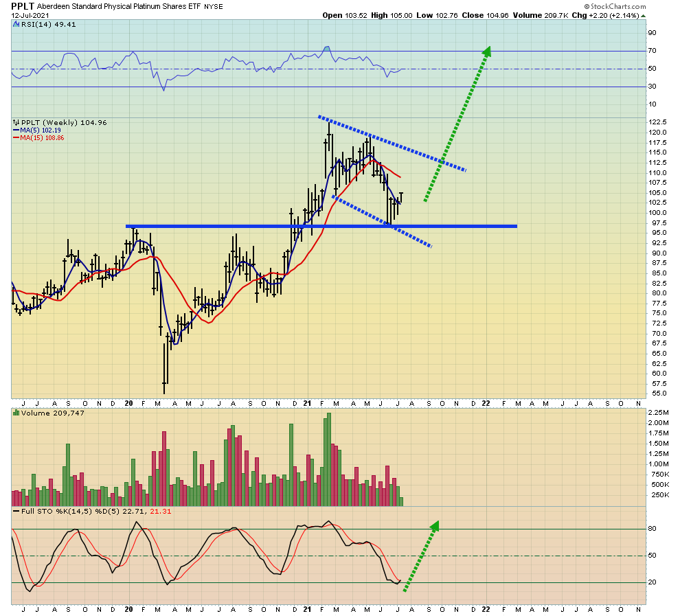680x616 pixels.
Task: Click the NYSE exchange label
Action: point(214,7)
